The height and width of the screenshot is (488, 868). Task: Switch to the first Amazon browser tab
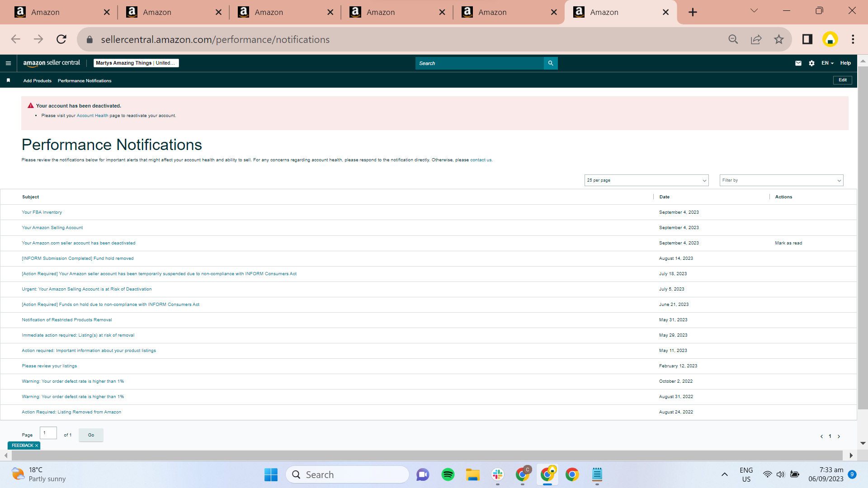pos(61,12)
